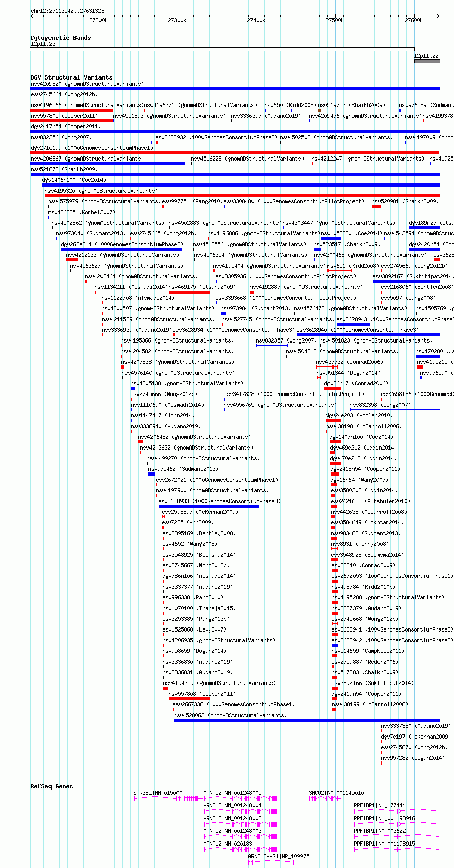Click dgv1407n100 (Coe2014) label
This screenshot has width=454, height=868.
coord(361,437)
